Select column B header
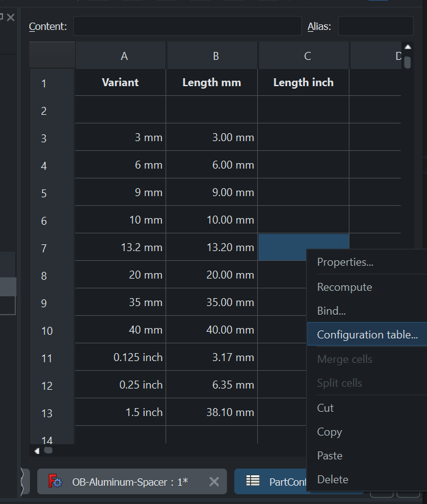Viewport: 427px width, 504px height. coord(216,56)
